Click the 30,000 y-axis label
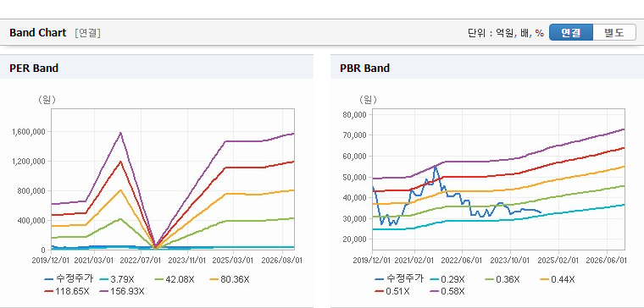This screenshot has width=644, height=308. click(355, 218)
